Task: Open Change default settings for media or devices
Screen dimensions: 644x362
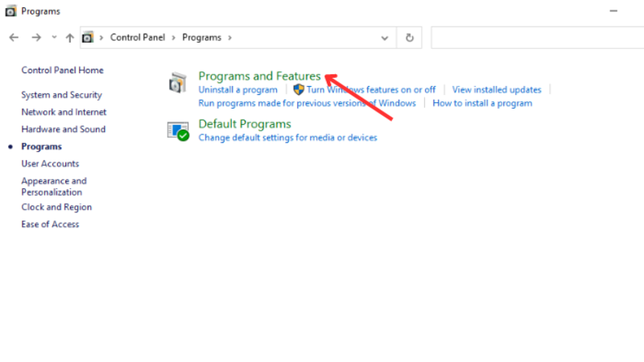Action: 287,138
